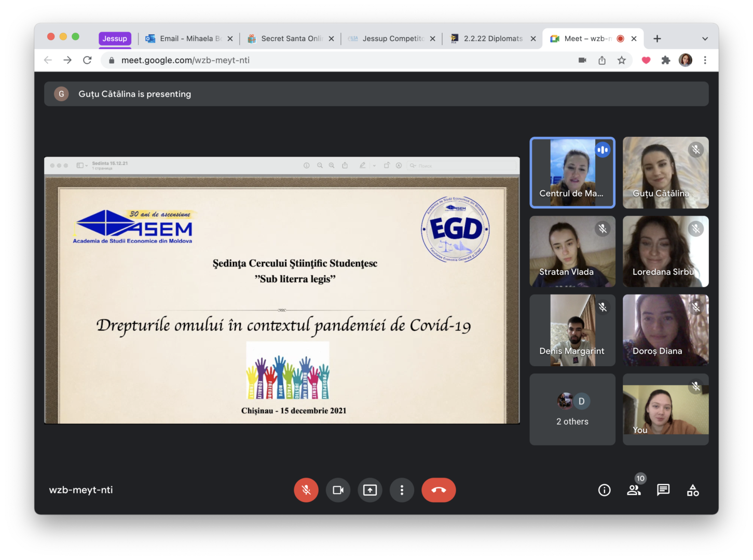Leave the call with the red hang-up button
Image resolution: width=753 pixels, height=560 pixels.
pos(439,490)
